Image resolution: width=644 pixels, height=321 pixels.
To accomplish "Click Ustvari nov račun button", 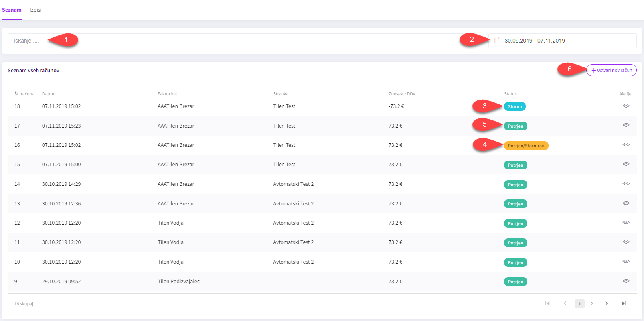I will (611, 70).
